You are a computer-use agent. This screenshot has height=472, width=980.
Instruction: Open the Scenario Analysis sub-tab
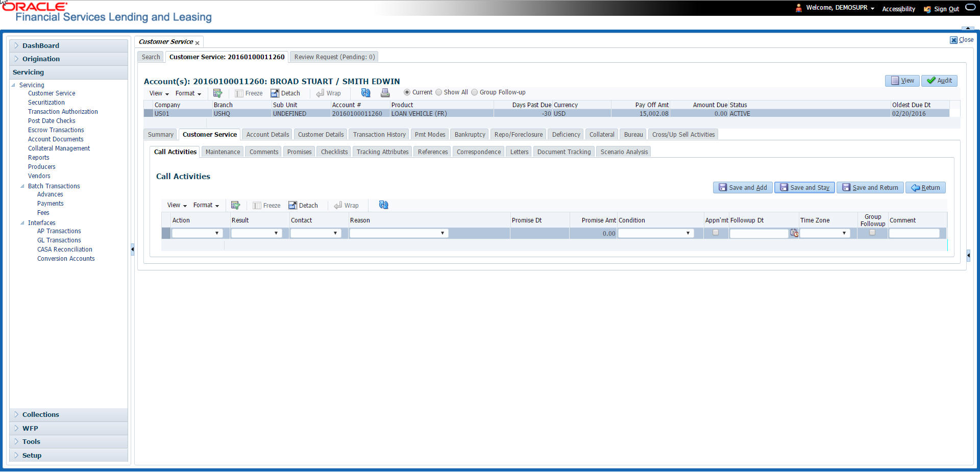[x=624, y=152]
